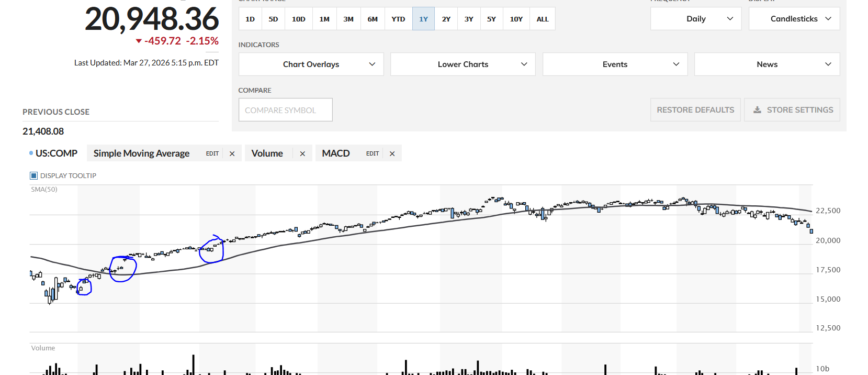The image size is (868, 375).
Task: Switch to 1M chart range
Action: pos(324,19)
